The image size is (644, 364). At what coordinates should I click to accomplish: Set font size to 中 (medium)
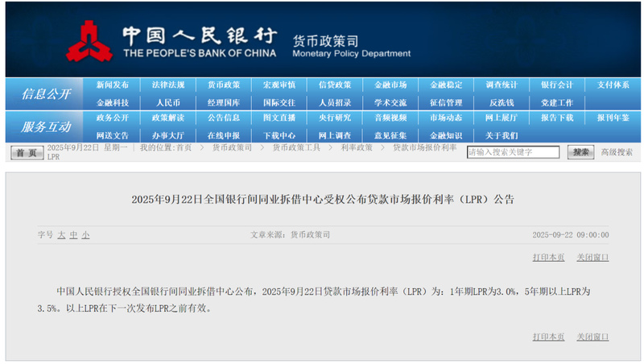73,235
